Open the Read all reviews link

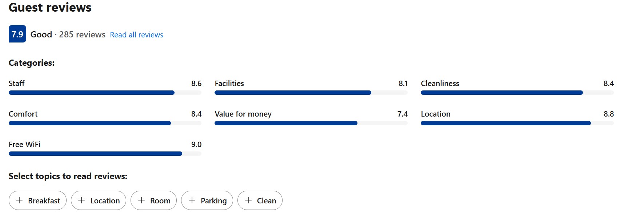136,35
